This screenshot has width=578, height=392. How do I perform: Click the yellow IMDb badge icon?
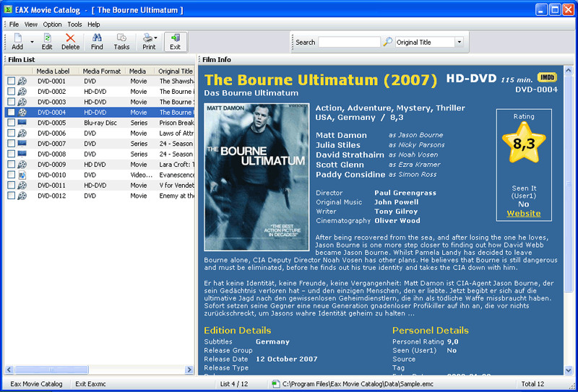click(547, 77)
